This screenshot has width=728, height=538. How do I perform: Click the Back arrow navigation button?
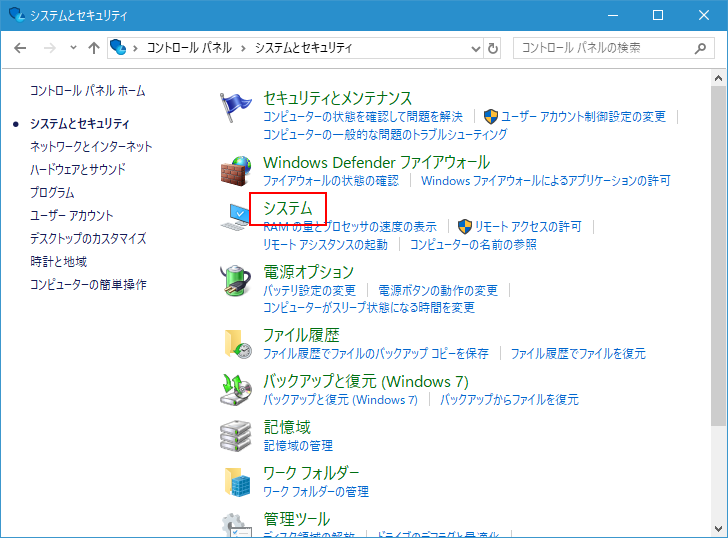coord(20,48)
